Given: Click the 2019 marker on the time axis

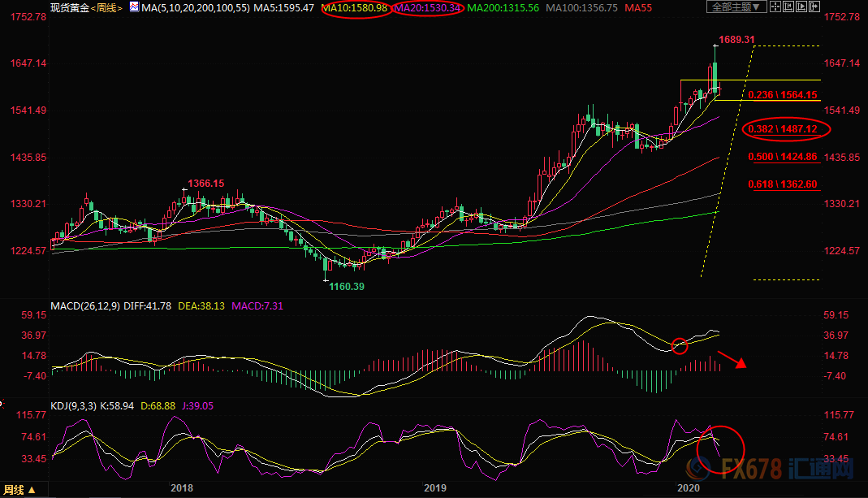Looking at the screenshot, I should click(x=435, y=488).
